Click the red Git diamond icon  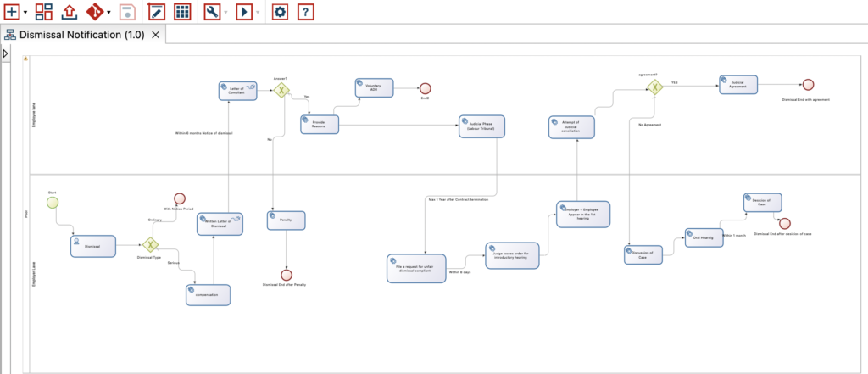pyautogui.click(x=95, y=12)
